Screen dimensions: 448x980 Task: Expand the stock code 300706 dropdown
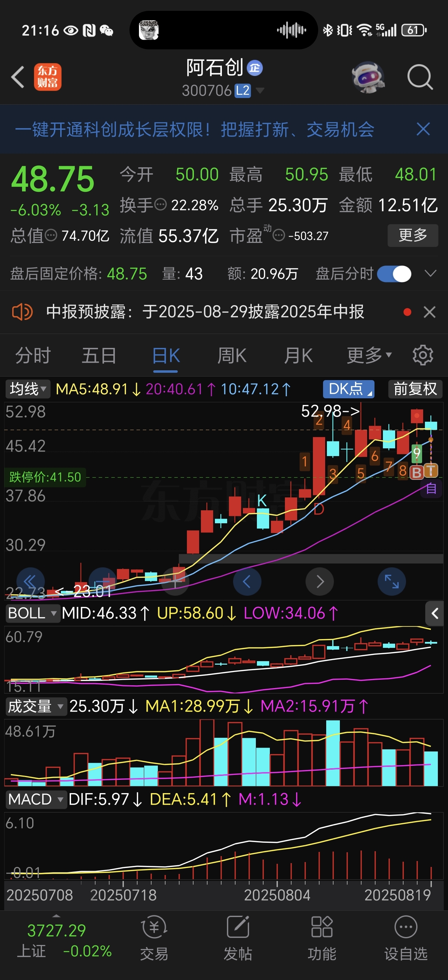[x=260, y=91]
